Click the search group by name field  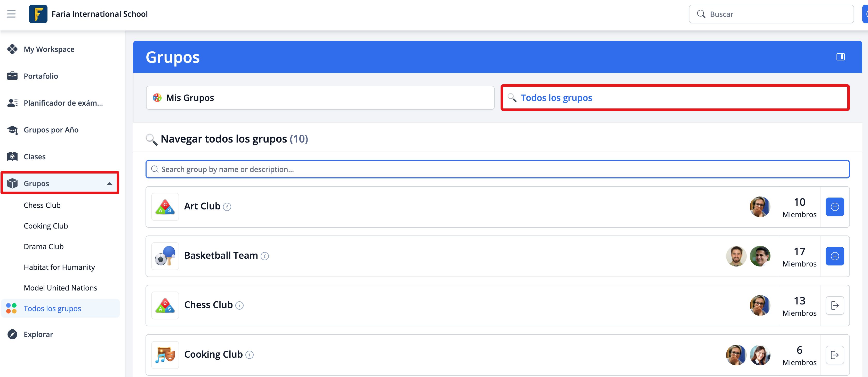tap(497, 169)
